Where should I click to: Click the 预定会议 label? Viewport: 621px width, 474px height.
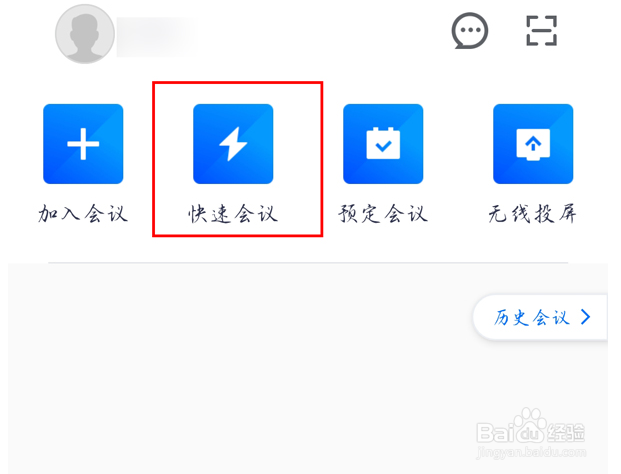click(x=383, y=214)
